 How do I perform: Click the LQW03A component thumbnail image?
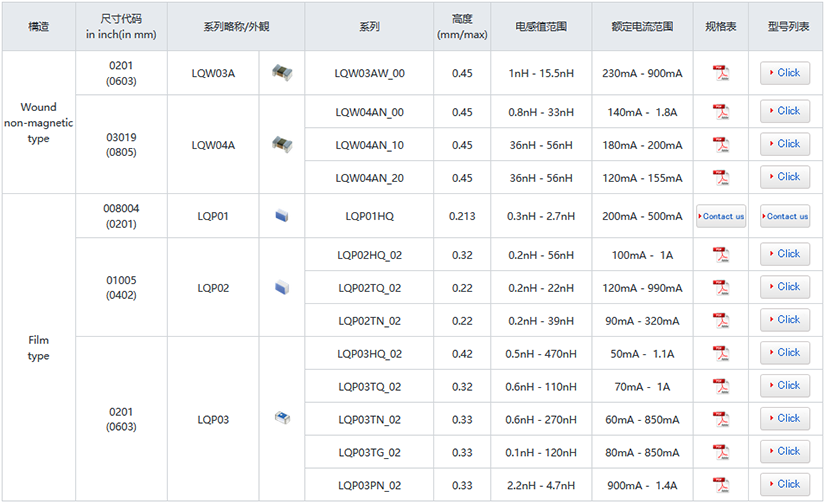point(281,73)
